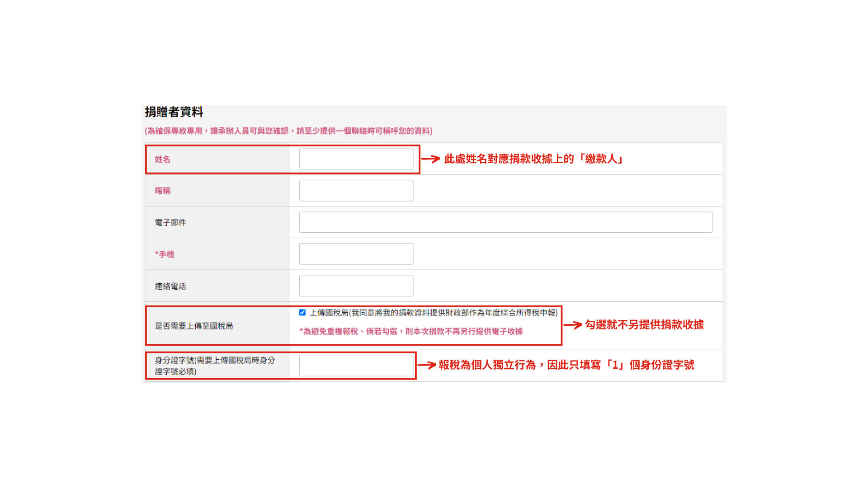Click the 暱稱 nickname input field

[x=356, y=191]
